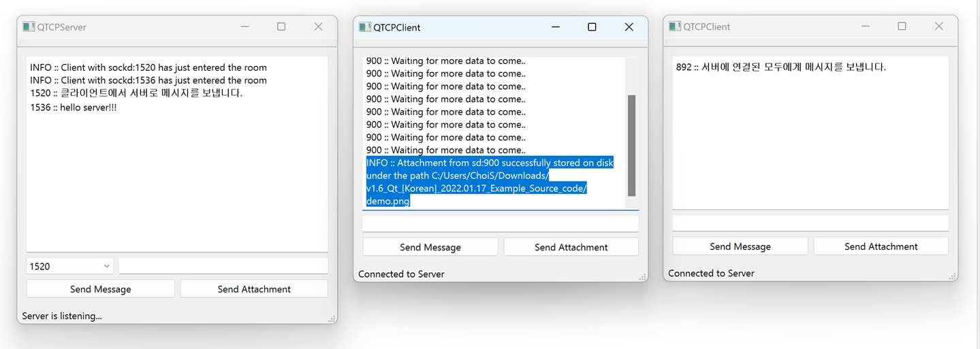Click the 'sockd:1536 has just entered' log line

click(x=148, y=80)
